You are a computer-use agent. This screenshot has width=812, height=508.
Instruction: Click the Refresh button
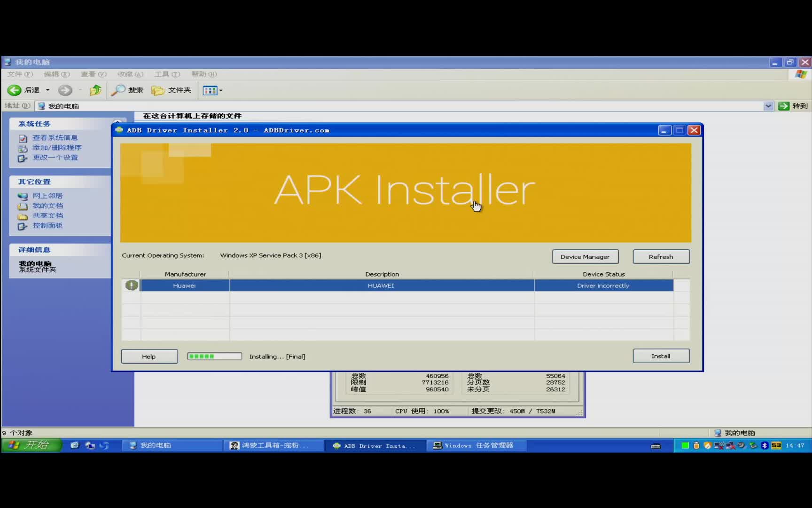[661, 257]
